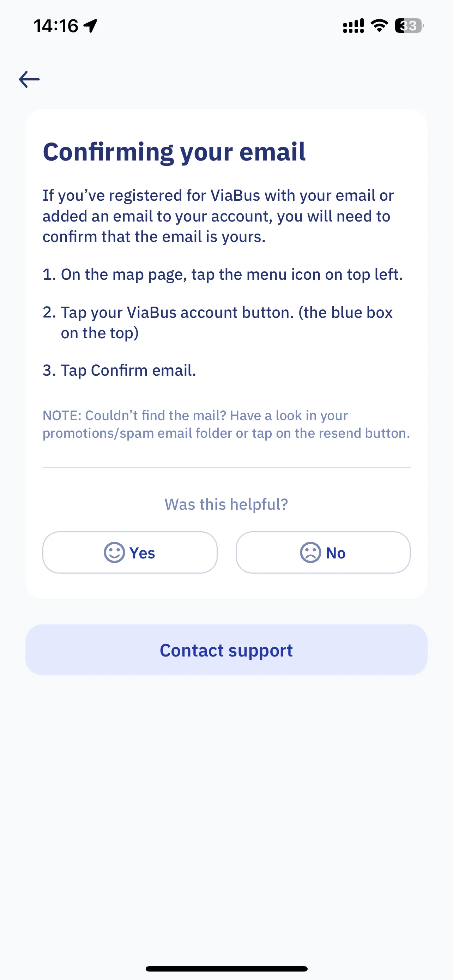Viewport: 453px width, 980px height.
Task: Tap the Was this helpful? label
Action: pos(226,504)
